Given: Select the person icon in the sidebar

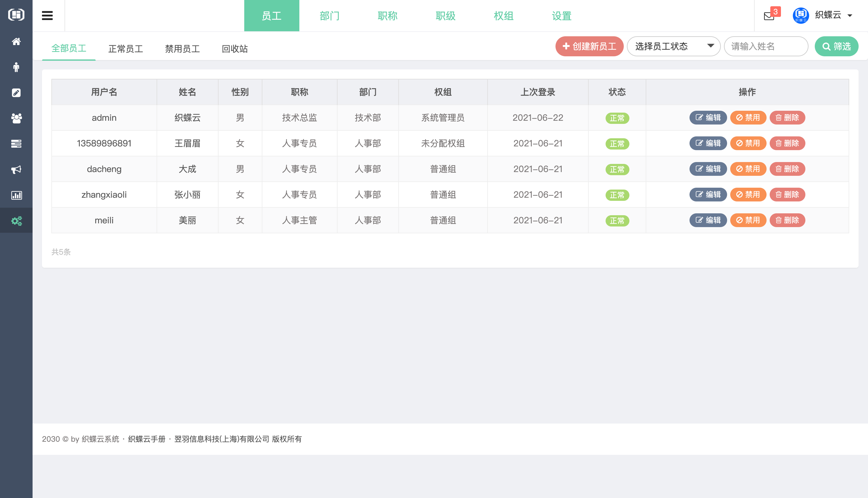Looking at the screenshot, I should 16,67.
